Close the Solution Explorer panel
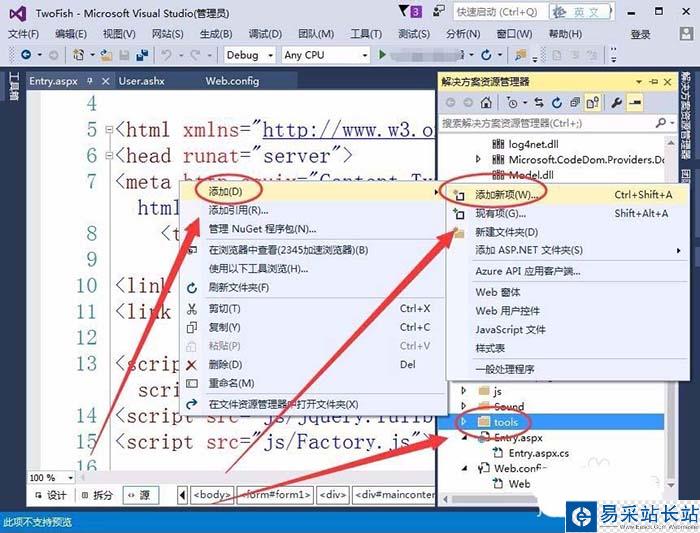 click(667, 82)
